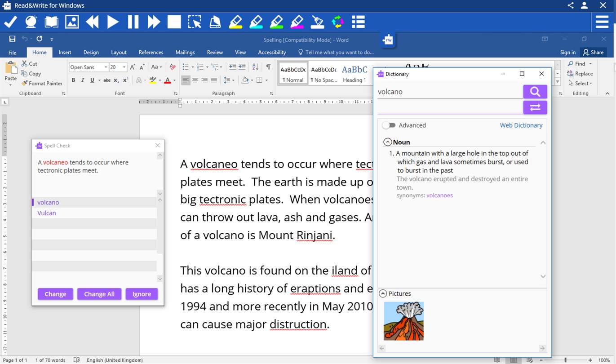
Task: Toggle Italic formatting in the ribbon
Action: point(83,80)
